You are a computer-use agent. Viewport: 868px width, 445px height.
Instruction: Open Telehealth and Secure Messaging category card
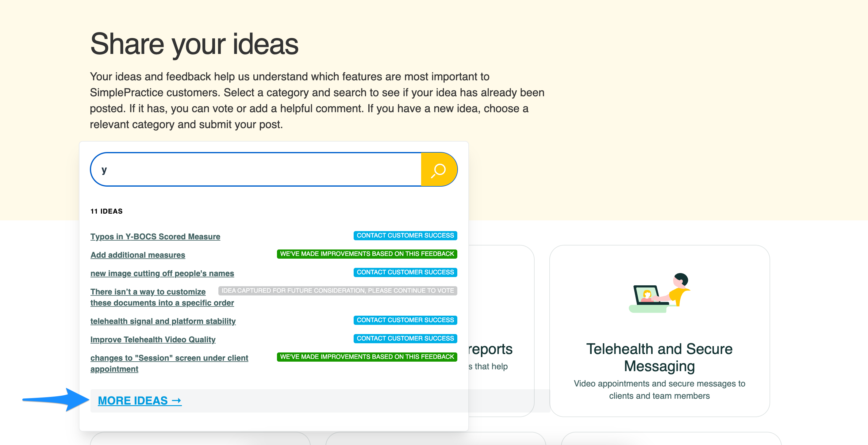click(659, 331)
